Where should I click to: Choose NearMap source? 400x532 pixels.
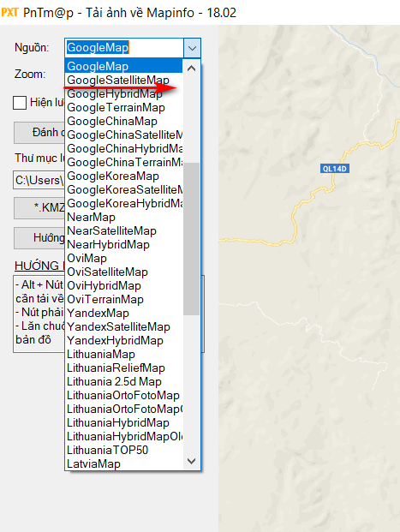coord(124,217)
